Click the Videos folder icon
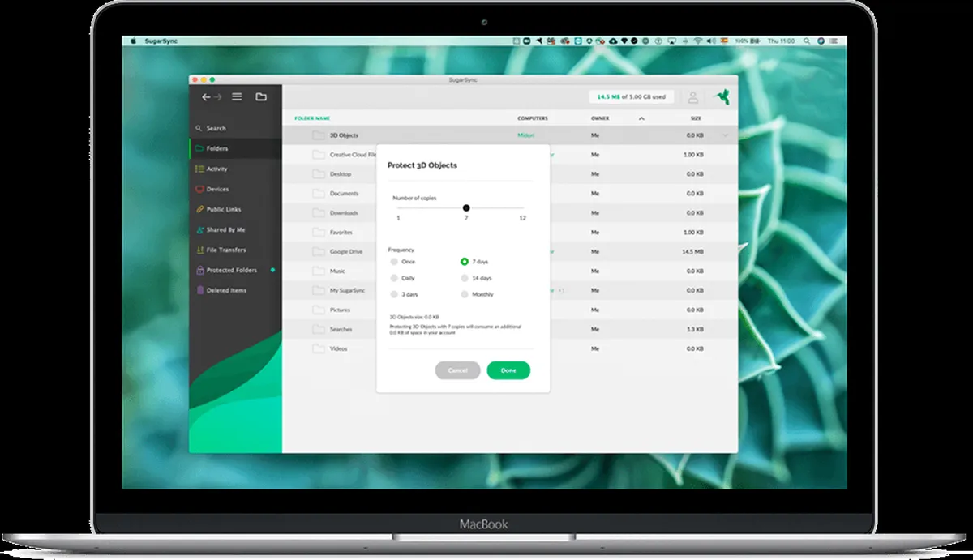The image size is (973, 560). pyautogui.click(x=319, y=348)
